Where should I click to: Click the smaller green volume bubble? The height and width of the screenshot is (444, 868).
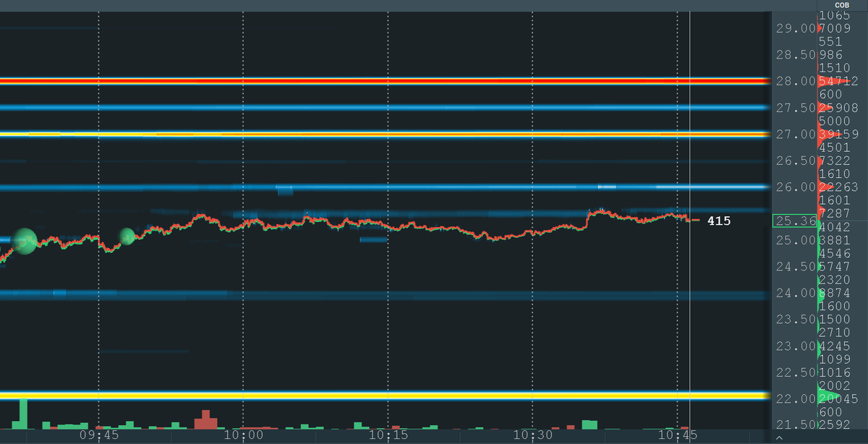127,236
